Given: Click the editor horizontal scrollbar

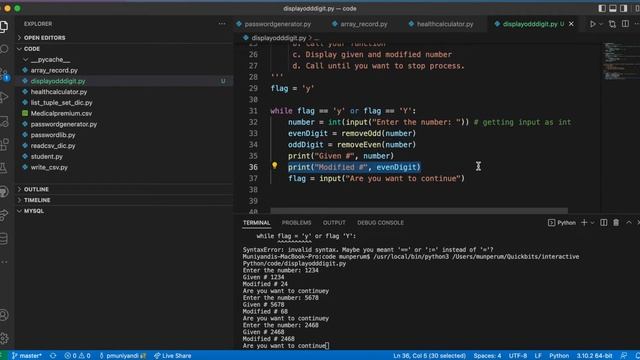Looking at the screenshot, I should (x=419, y=211).
